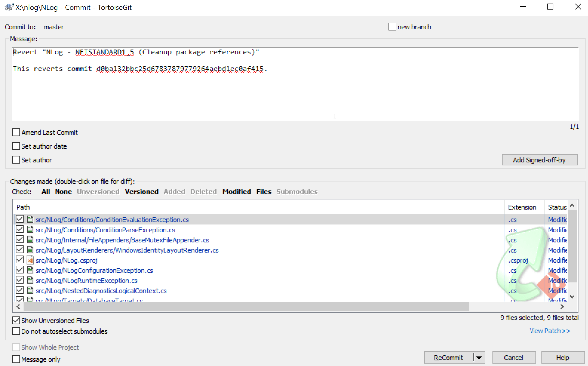Screen dimensions: 588x366
Task: Uncheck WindowsIdentityLayoutRenderer.cs file checkbox
Action: click(x=20, y=250)
